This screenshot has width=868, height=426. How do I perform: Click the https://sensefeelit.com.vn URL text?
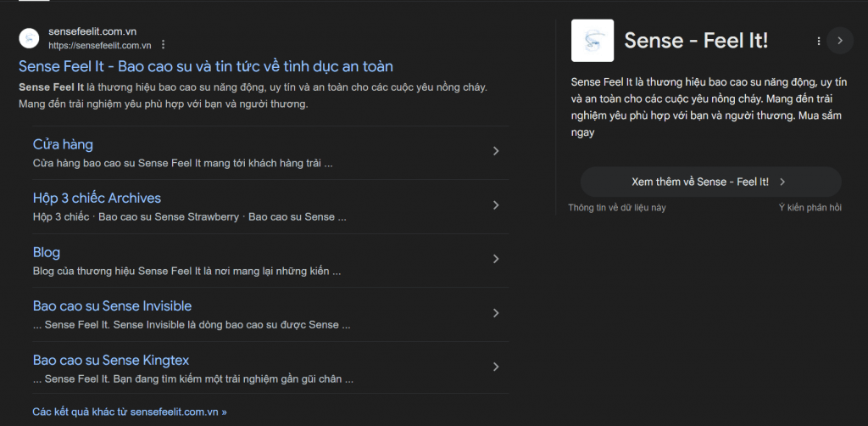pos(100,46)
